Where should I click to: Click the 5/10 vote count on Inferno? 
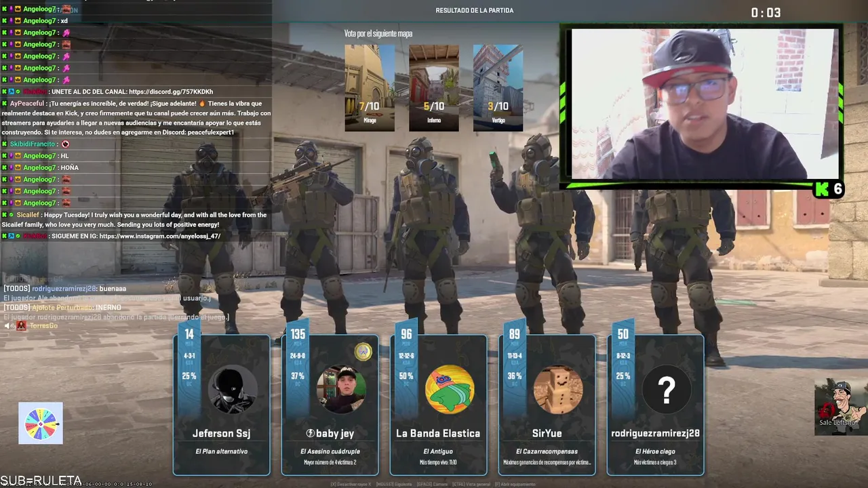434,106
